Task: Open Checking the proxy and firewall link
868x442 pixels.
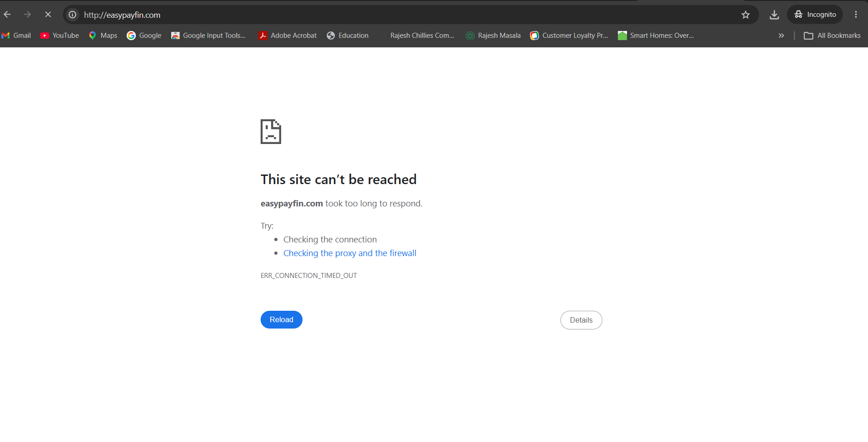Action: 349,253
